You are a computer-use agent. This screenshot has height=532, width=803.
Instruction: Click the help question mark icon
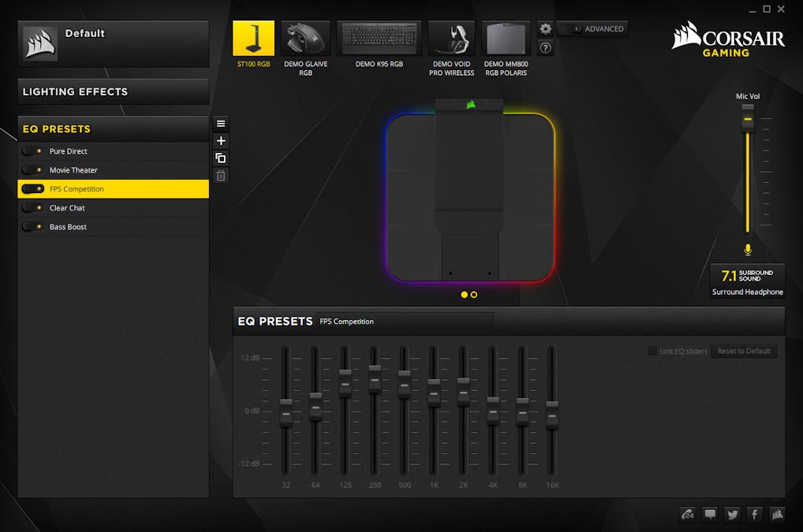(545, 48)
